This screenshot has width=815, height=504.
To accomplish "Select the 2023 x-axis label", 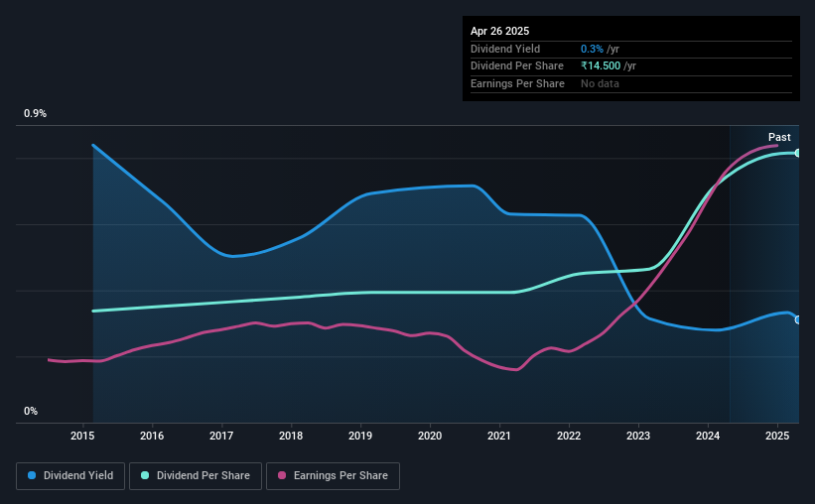I will 638,436.
